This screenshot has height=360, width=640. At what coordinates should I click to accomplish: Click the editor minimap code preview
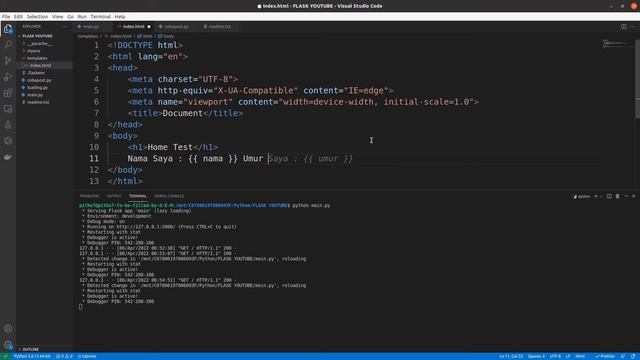point(618,43)
